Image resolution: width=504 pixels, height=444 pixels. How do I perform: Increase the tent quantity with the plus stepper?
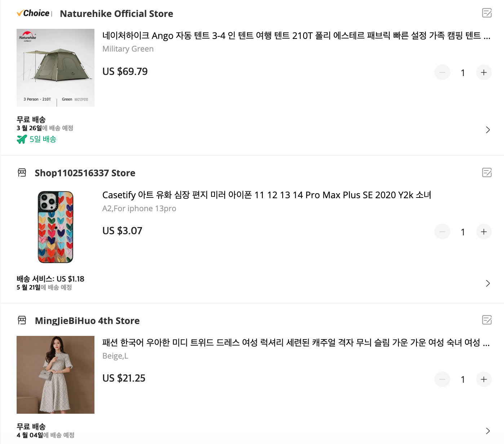click(x=484, y=72)
